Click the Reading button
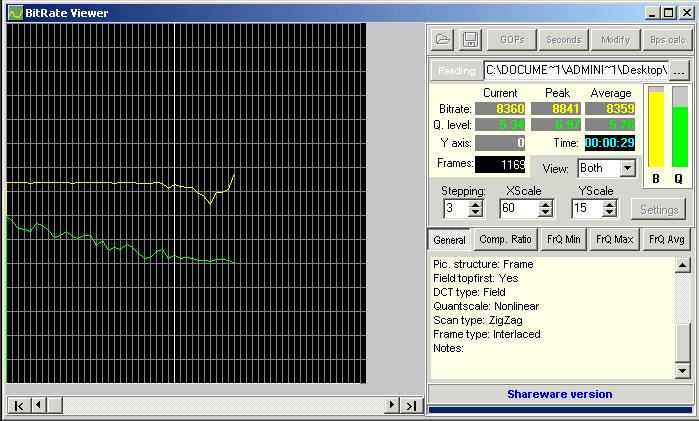Image resolution: width=699 pixels, height=421 pixels. coord(456,70)
